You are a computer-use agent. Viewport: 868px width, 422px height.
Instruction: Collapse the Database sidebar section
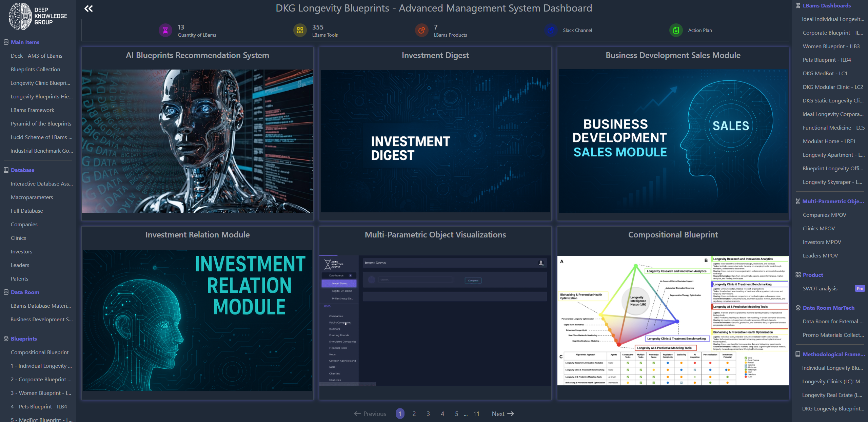click(22, 170)
